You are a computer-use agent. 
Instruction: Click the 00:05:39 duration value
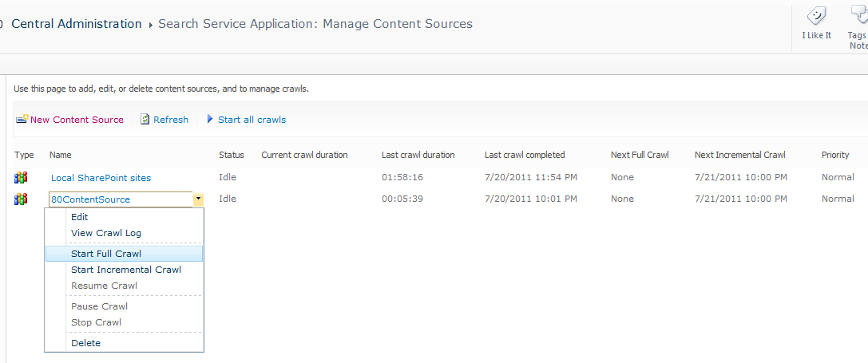pyautogui.click(x=402, y=199)
